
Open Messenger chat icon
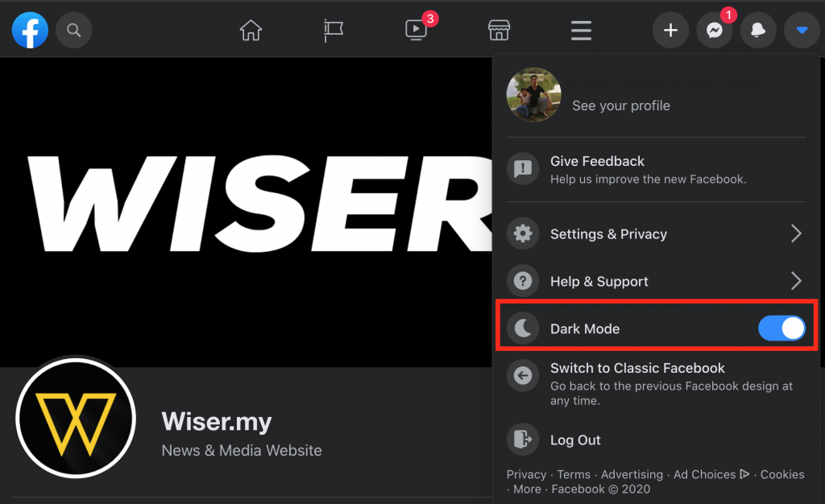tap(714, 31)
